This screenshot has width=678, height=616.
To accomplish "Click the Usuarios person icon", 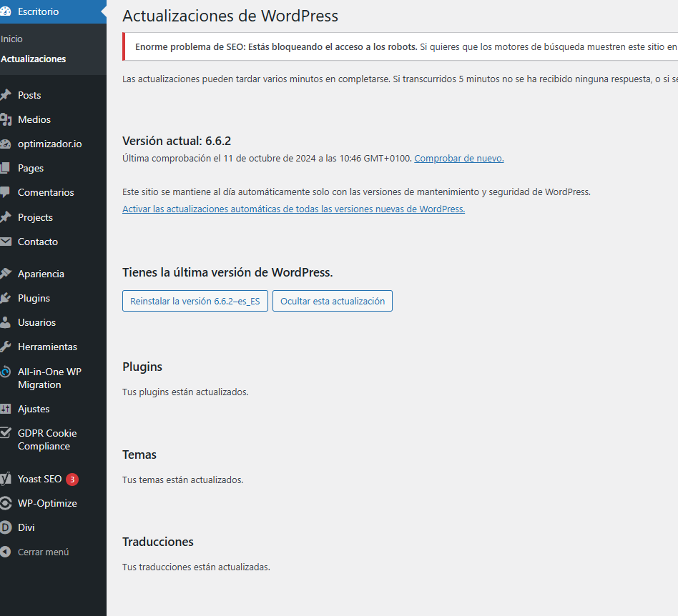I will pyautogui.click(x=5, y=322).
